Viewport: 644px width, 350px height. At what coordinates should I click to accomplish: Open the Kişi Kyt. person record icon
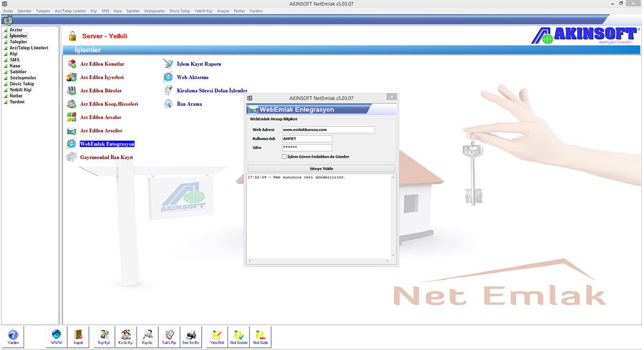point(103,337)
